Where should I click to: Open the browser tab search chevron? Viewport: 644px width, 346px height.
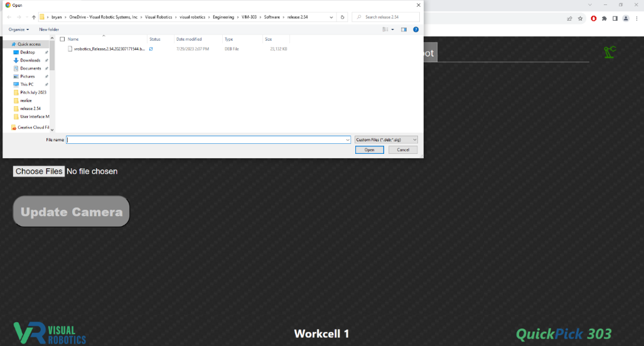tap(590, 5)
